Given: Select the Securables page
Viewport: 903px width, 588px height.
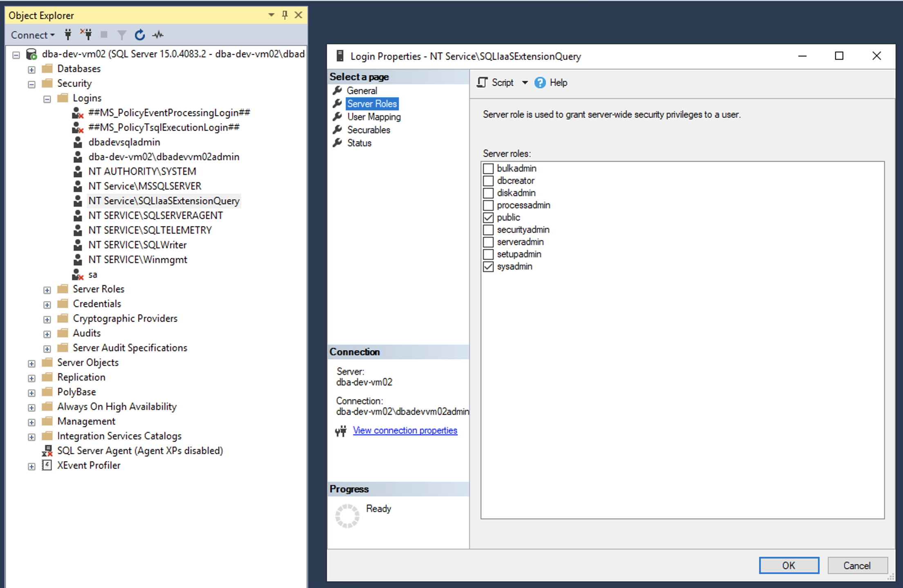Looking at the screenshot, I should coord(368,130).
